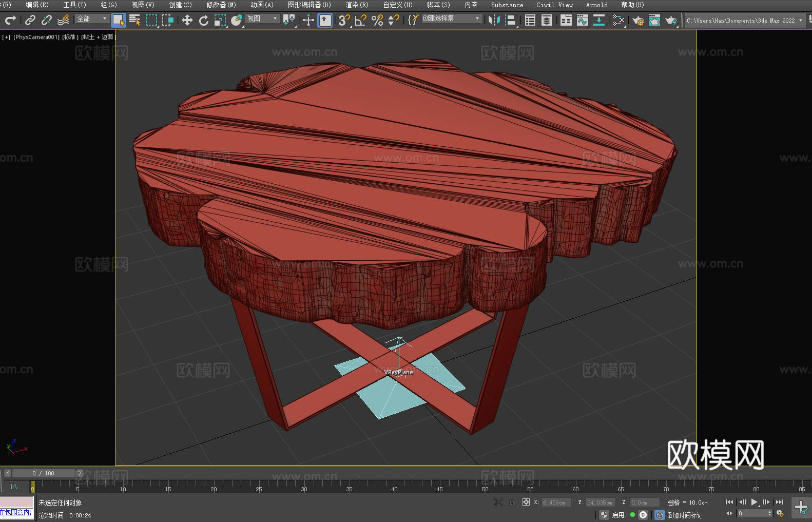Open Select by Name list icon
Image resolution: width=812 pixels, height=522 pixels.
point(135,20)
